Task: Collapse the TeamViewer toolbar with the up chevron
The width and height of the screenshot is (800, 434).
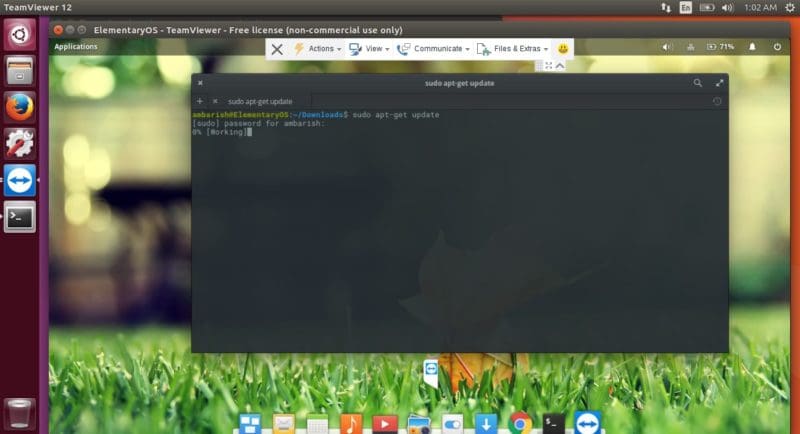Action: [560, 66]
